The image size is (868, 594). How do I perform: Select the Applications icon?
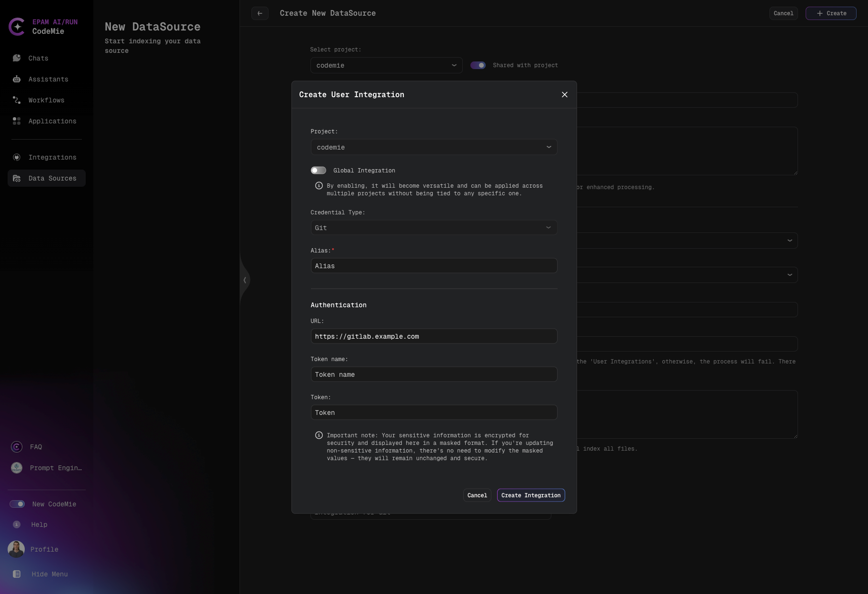[x=17, y=121]
